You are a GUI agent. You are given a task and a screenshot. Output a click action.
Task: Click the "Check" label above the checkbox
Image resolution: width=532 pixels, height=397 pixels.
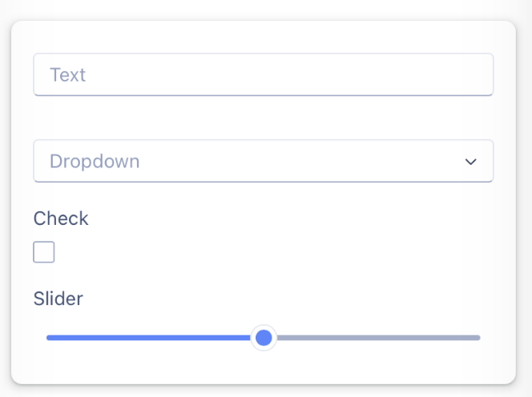pyautogui.click(x=61, y=219)
